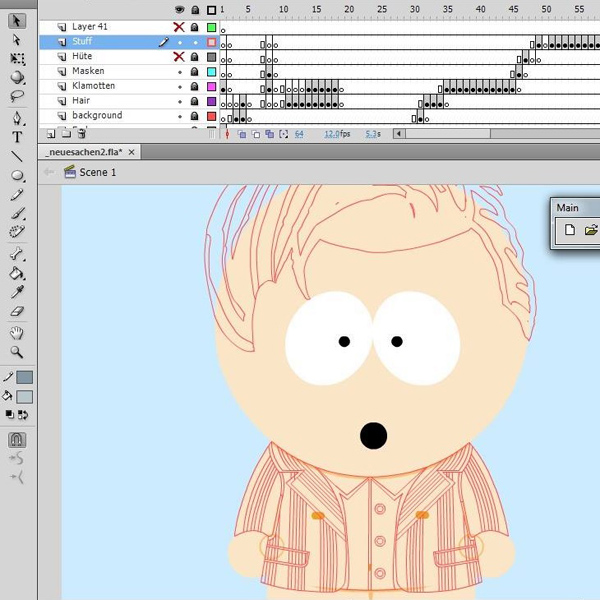Hide the Masken layer

click(x=179, y=72)
